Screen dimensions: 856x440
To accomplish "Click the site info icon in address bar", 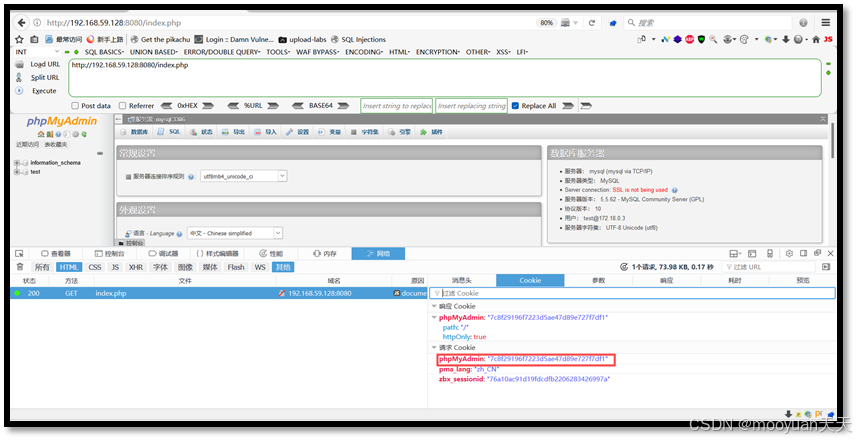I will 37,23.
